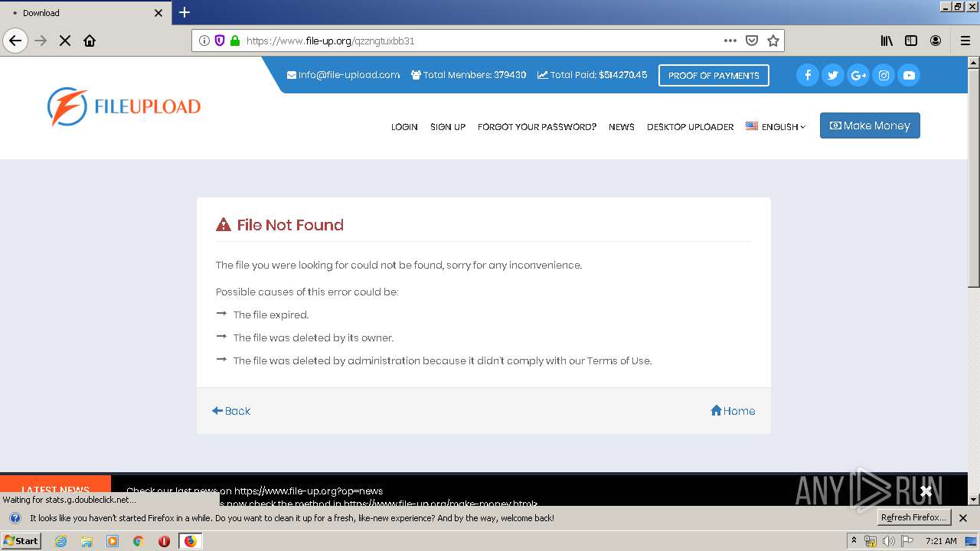
Task: Click the Total Members: 379430 text
Action: coord(469,75)
